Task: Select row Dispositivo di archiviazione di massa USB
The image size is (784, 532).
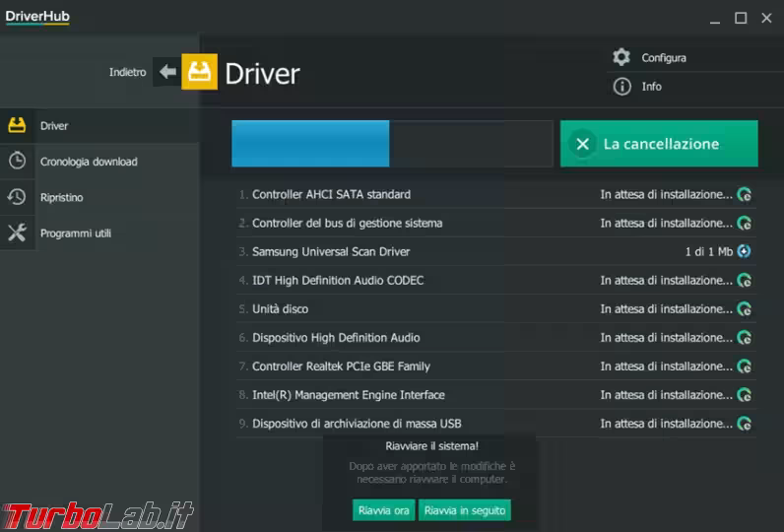Action: point(496,424)
